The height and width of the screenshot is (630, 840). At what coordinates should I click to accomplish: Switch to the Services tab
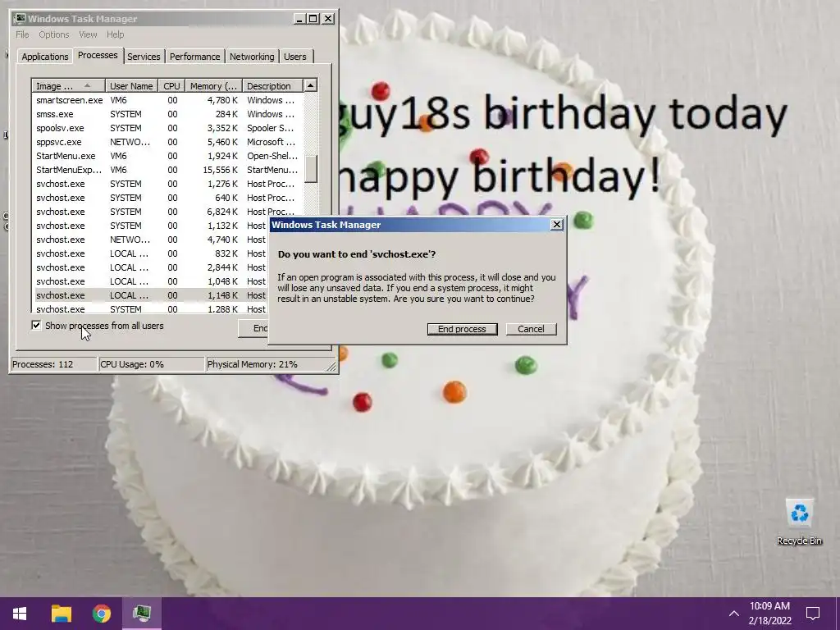(144, 57)
